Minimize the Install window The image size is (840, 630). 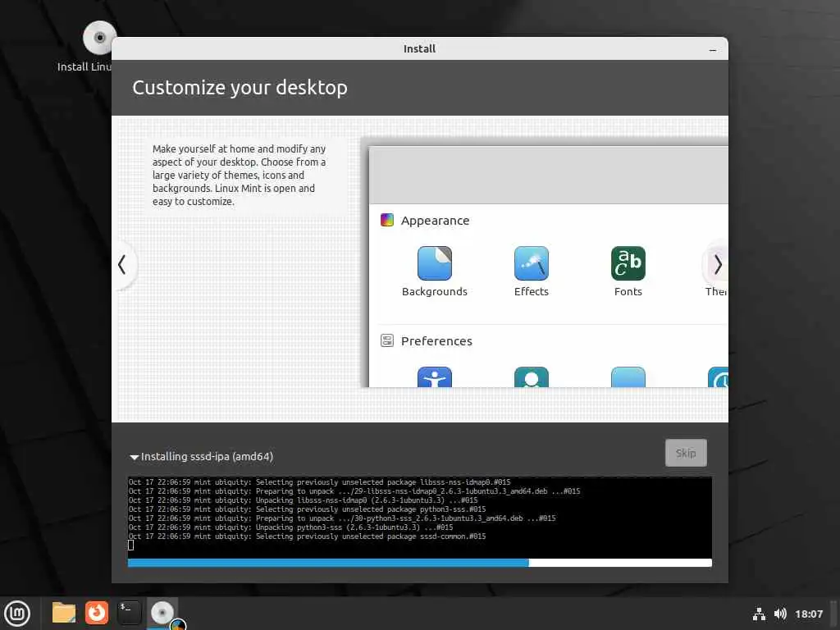(713, 49)
